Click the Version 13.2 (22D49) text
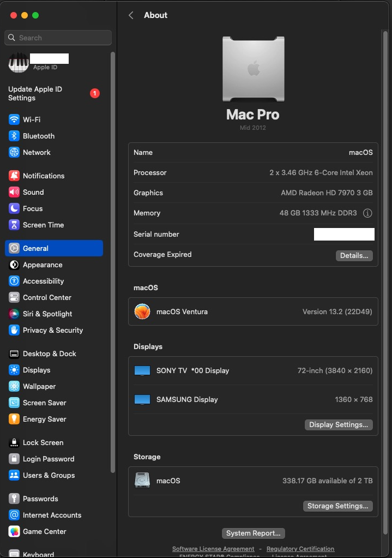The image size is (392, 558). pyautogui.click(x=337, y=312)
